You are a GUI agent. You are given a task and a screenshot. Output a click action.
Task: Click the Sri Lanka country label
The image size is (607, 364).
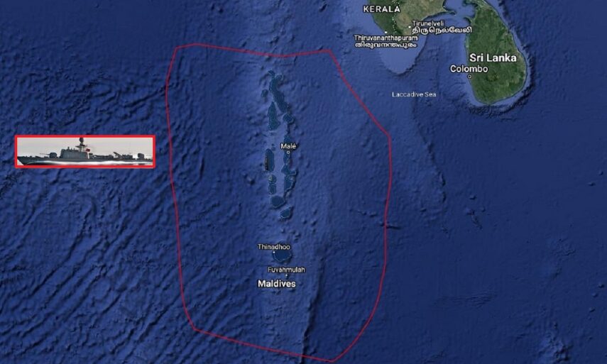(493, 58)
